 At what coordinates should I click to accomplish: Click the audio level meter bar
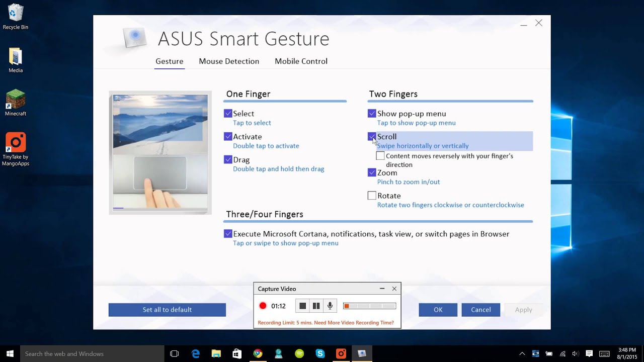tap(369, 306)
